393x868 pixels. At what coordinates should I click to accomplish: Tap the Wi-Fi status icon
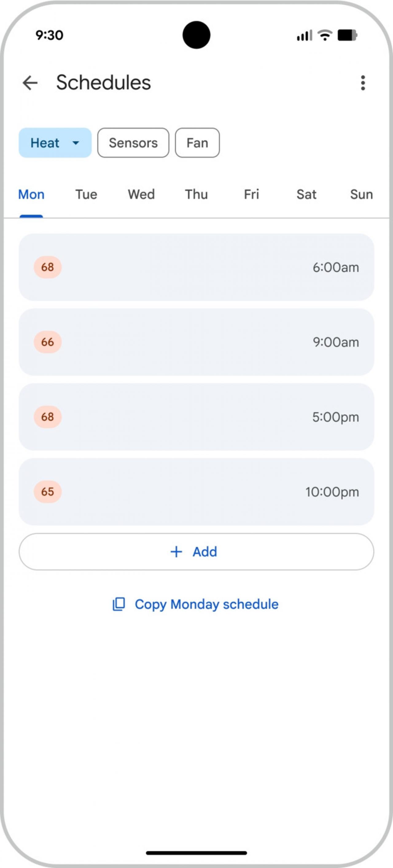(x=325, y=35)
